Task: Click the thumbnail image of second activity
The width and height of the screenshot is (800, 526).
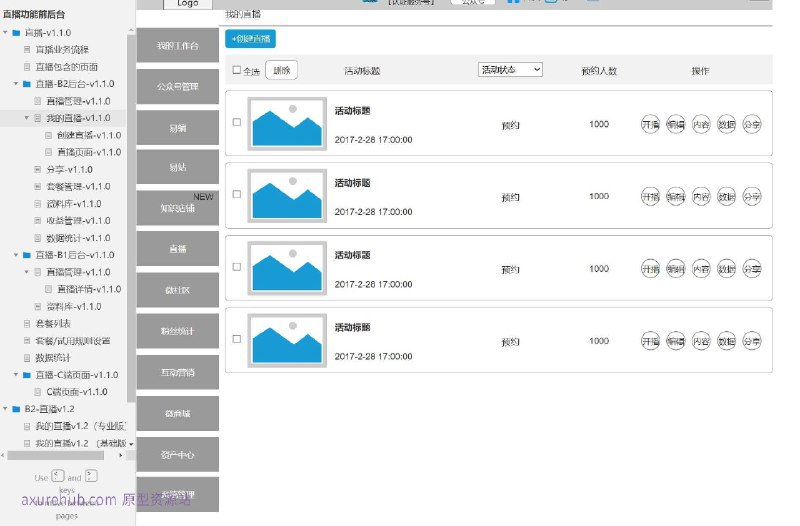Action: tap(287, 196)
